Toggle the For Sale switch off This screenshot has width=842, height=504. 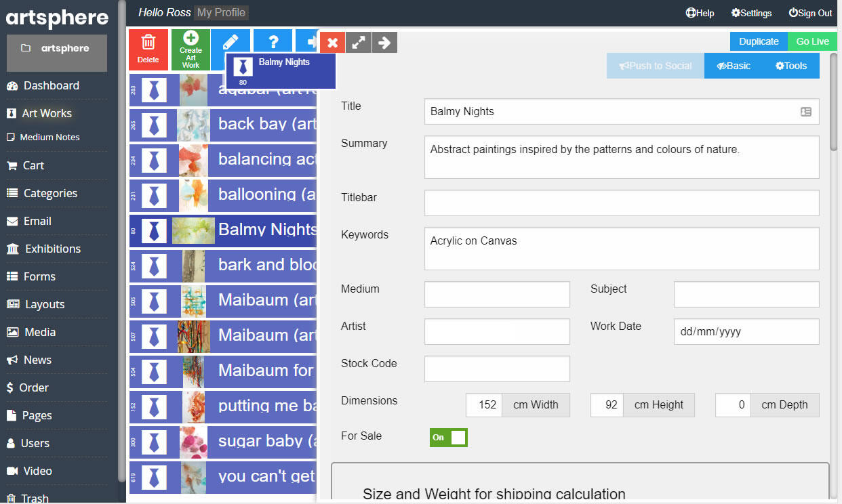(448, 437)
